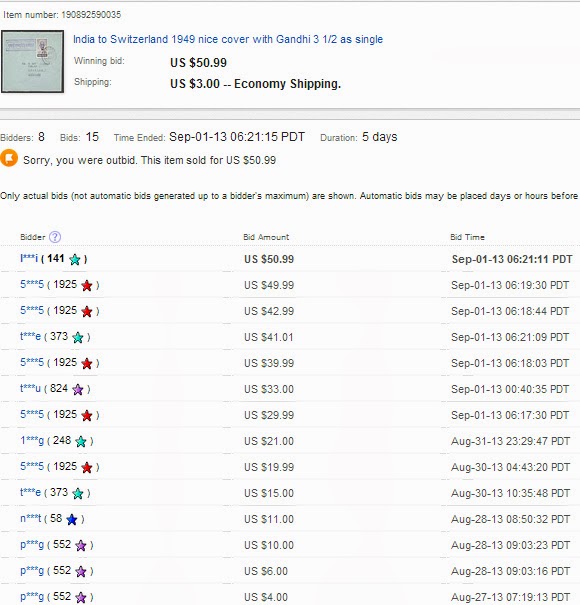Click the red star in the US $49.99 row
The width and height of the screenshot is (580, 605).
[87, 286]
